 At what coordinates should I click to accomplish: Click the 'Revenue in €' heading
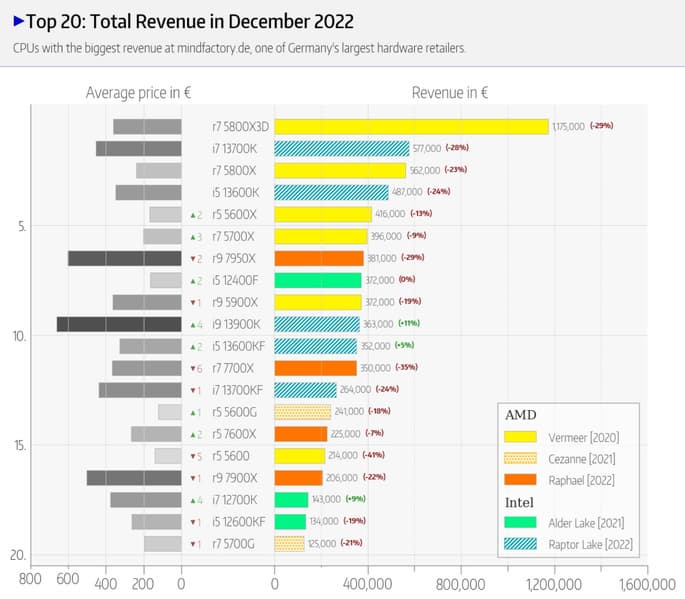450,93
